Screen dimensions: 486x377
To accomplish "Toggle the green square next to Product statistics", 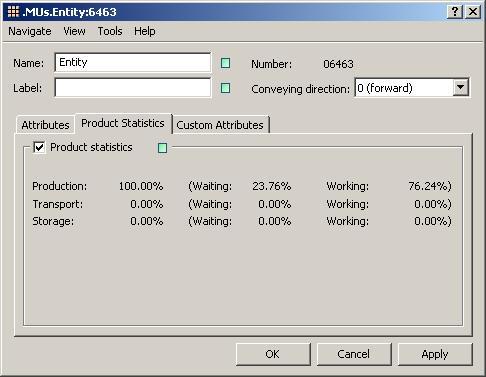I will pos(162,148).
